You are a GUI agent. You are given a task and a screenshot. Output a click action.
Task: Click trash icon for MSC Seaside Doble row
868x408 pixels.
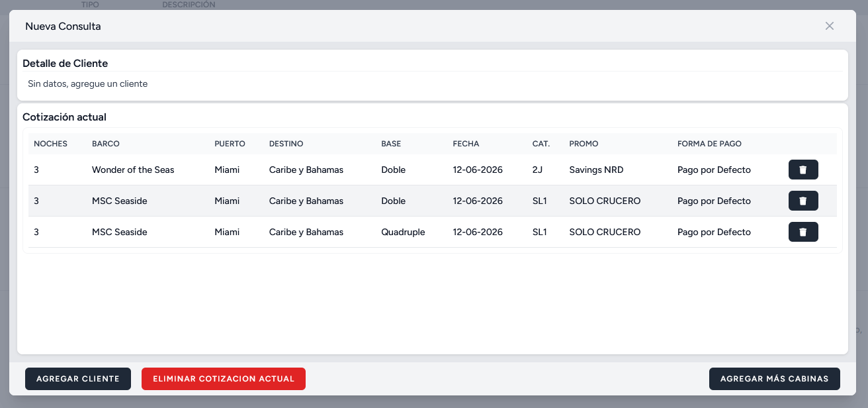click(x=803, y=201)
